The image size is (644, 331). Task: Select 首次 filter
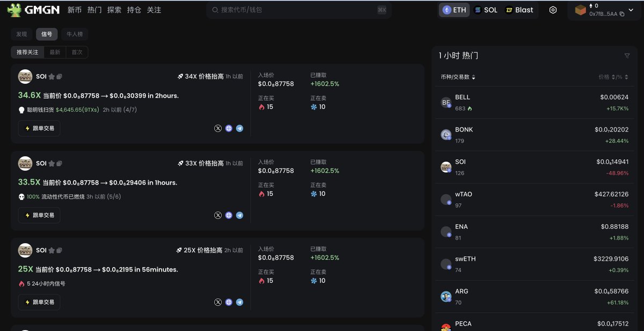[x=77, y=52]
